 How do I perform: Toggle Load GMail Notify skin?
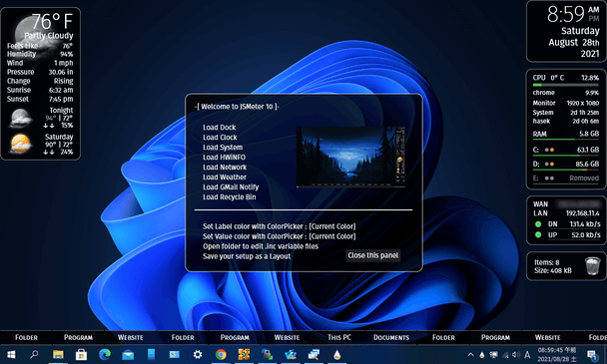pos(231,187)
